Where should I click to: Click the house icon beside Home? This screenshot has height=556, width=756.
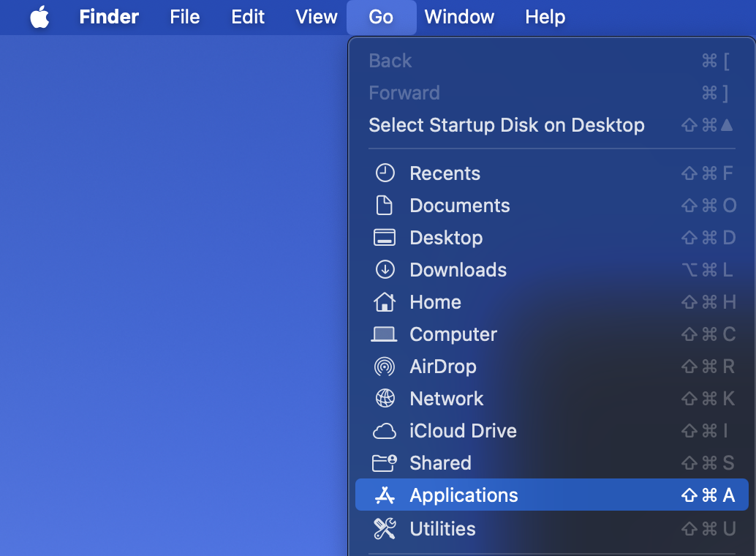point(385,302)
